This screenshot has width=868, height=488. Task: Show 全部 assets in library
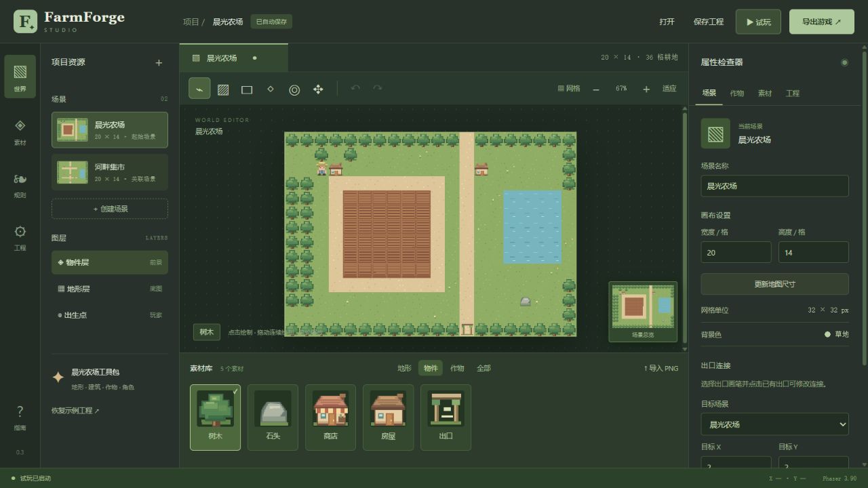pyautogui.click(x=484, y=368)
